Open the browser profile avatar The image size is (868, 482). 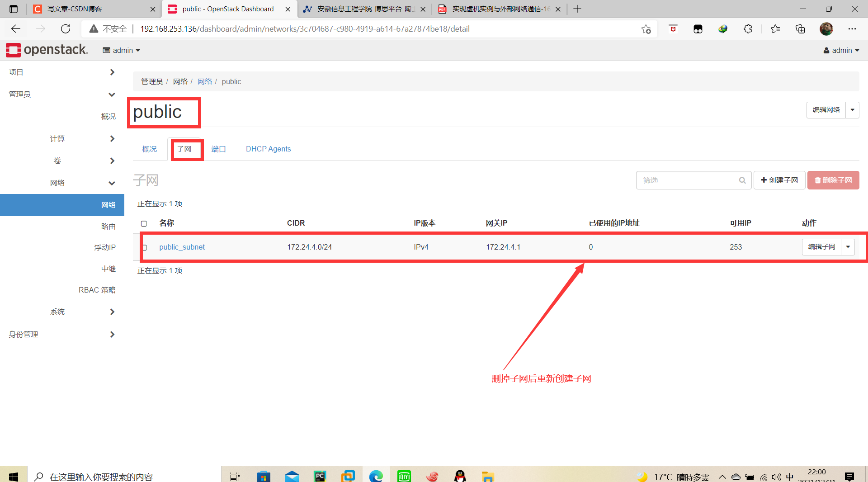coord(826,29)
